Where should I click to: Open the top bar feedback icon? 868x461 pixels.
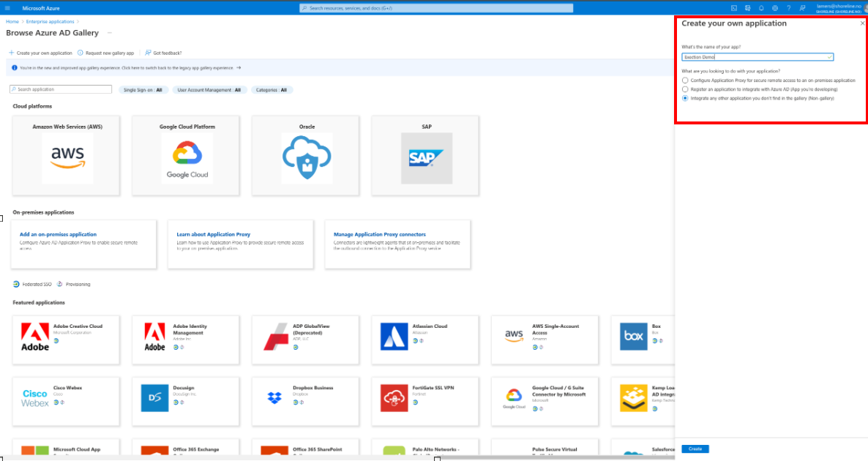[x=803, y=8]
